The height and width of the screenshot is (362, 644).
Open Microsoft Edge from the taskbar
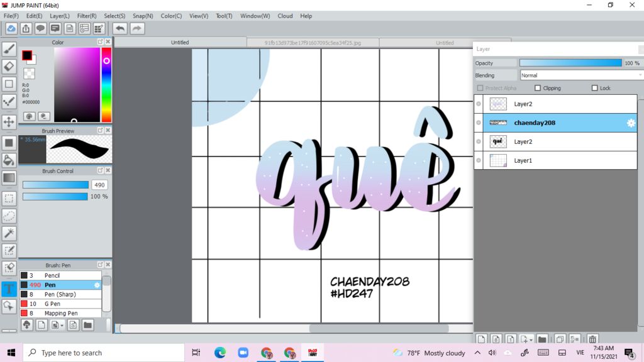[219, 353]
